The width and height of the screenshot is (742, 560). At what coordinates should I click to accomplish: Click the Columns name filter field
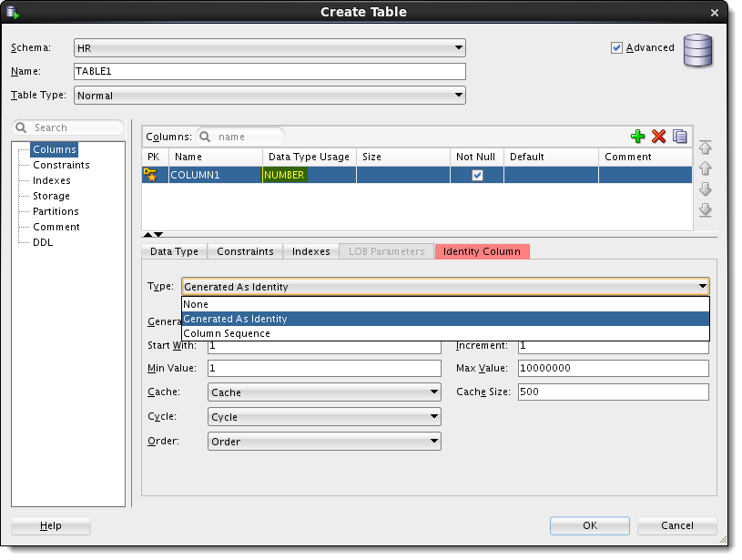pyautogui.click(x=240, y=137)
